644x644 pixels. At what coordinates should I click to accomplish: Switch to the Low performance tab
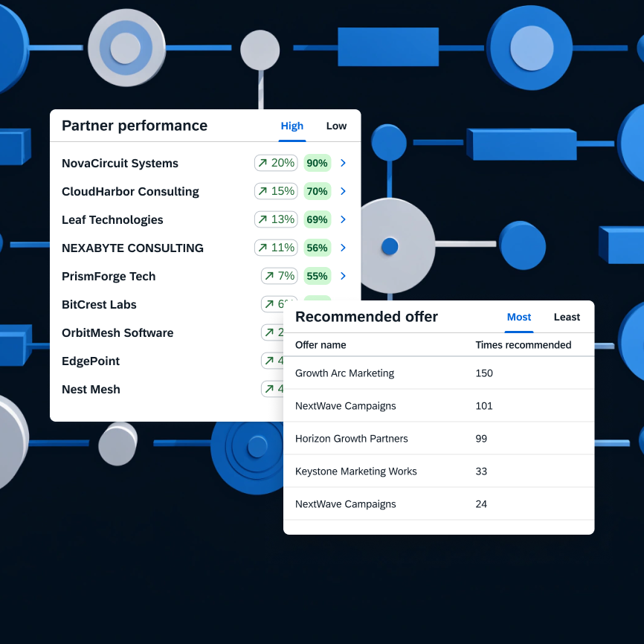336,126
